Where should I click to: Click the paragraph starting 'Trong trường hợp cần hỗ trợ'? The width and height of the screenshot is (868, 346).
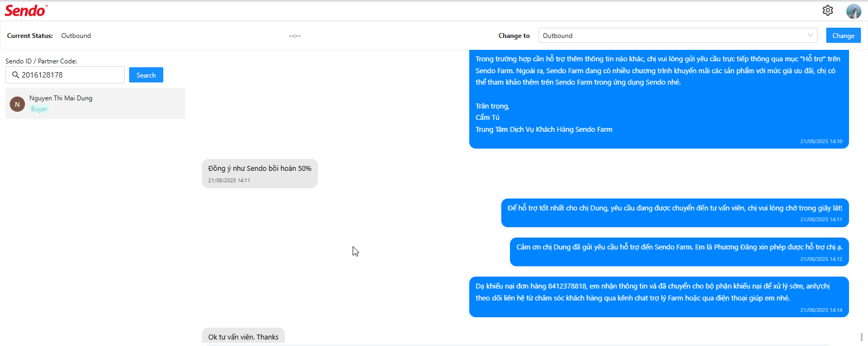tap(658, 71)
